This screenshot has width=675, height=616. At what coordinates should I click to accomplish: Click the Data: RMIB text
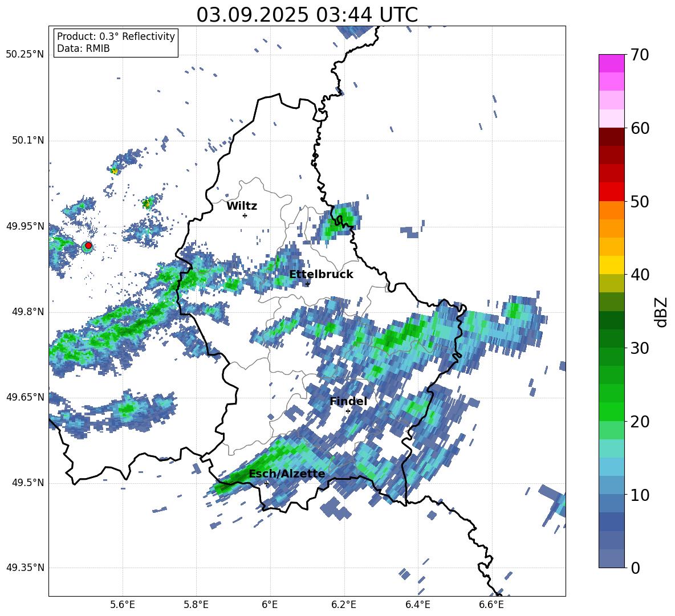pos(83,48)
